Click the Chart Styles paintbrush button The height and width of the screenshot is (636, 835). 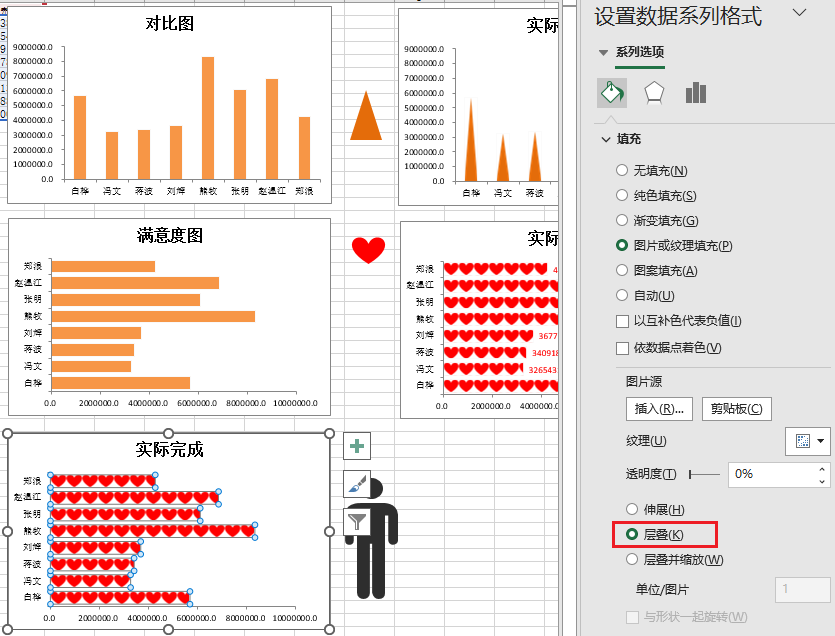tap(357, 484)
